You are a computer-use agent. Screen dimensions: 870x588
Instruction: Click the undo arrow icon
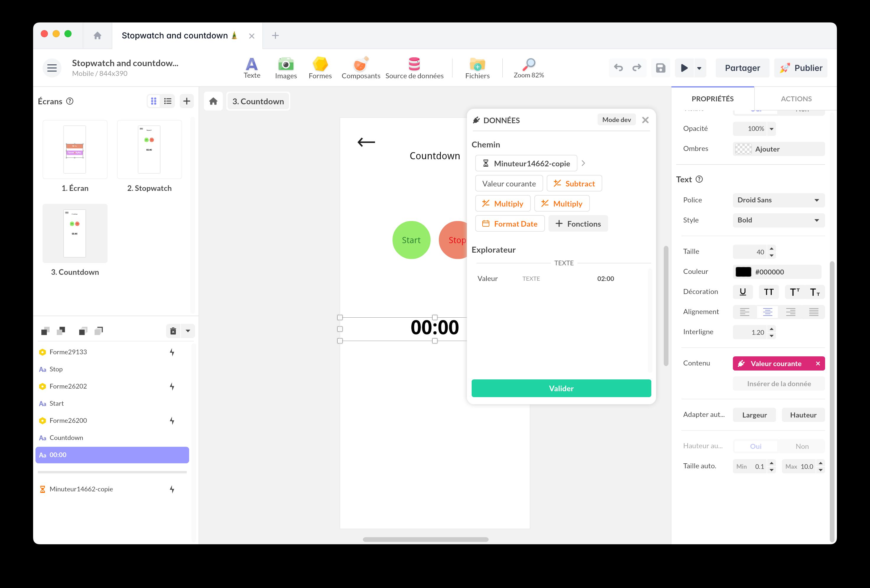tap(618, 68)
